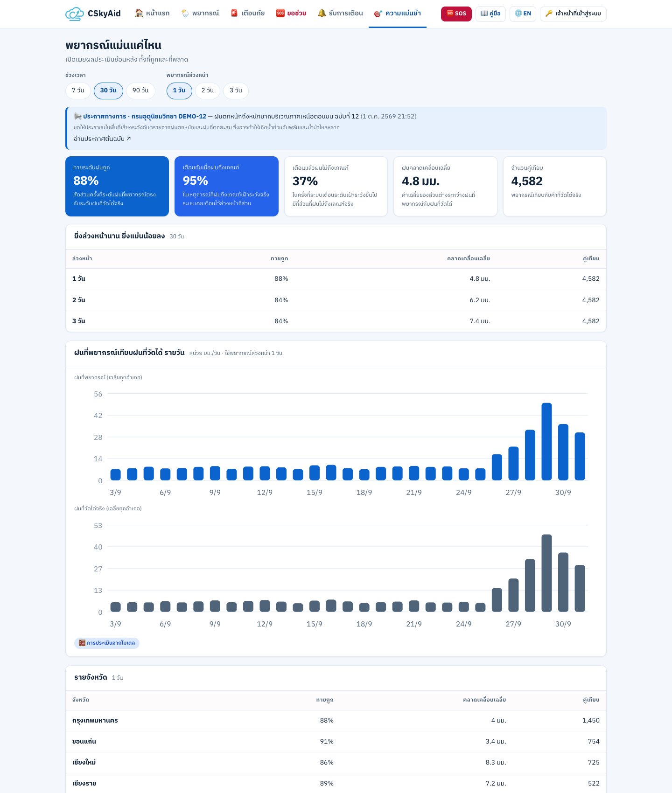Click the siren icon beside เตือนภัย

tap(234, 13)
